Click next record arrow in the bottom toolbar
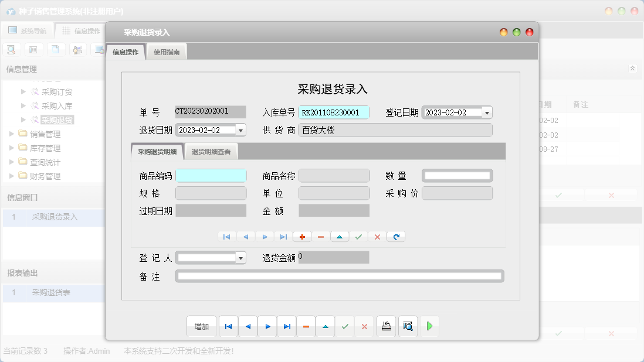This screenshot has height=362, width=644. click(267, 326)
